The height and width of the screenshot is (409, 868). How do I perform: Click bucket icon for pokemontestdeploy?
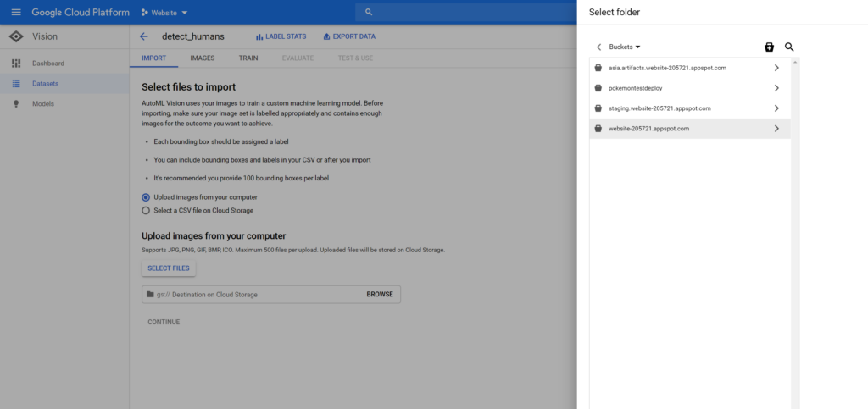coord(598,88)
